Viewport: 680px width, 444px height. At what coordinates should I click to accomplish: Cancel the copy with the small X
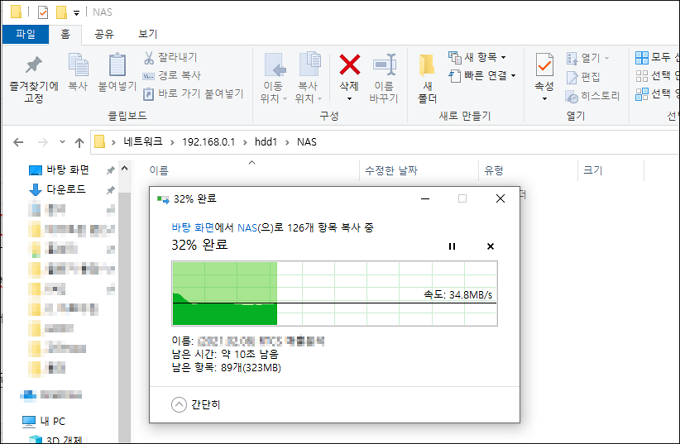pyautogui.click(x=490, y=246)
